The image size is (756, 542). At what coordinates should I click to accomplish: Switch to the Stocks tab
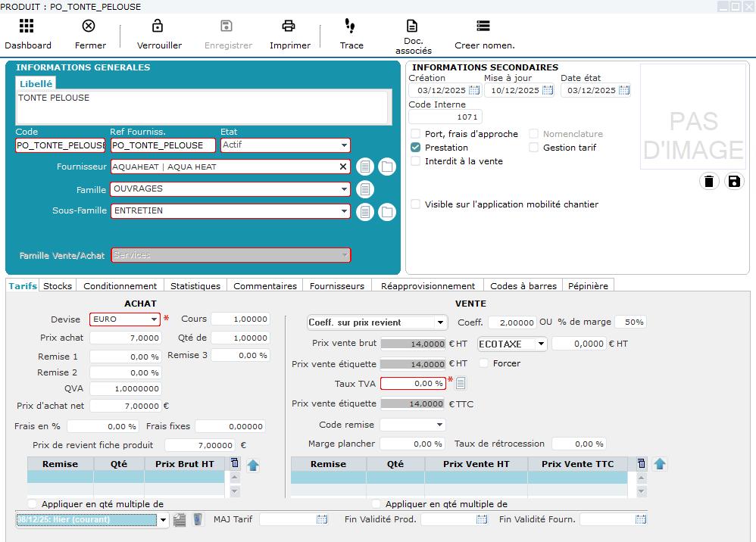[x=58, y=286]
